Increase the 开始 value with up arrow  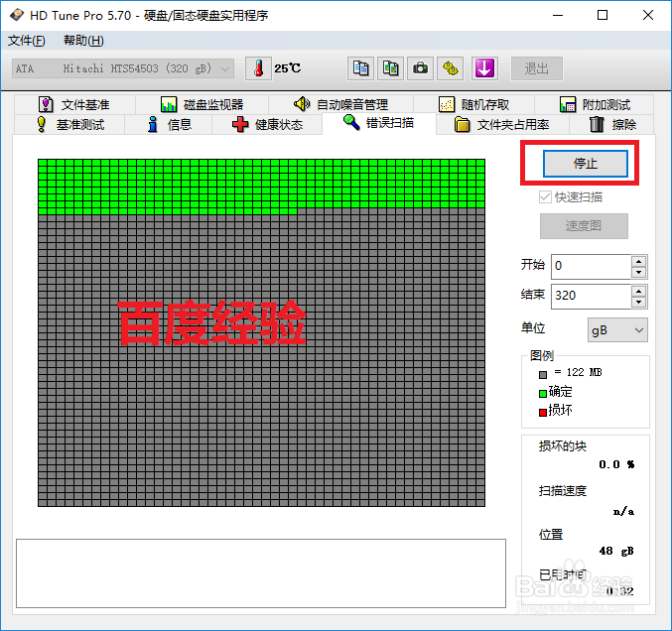click(x=638, y=261)
